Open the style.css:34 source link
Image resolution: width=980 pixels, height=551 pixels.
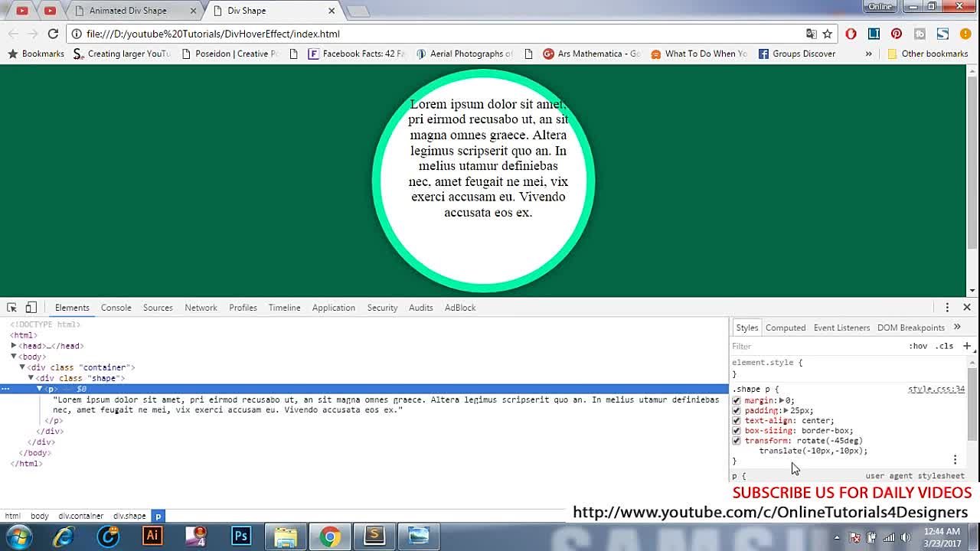pyautogui.click(x=936, y=390)
